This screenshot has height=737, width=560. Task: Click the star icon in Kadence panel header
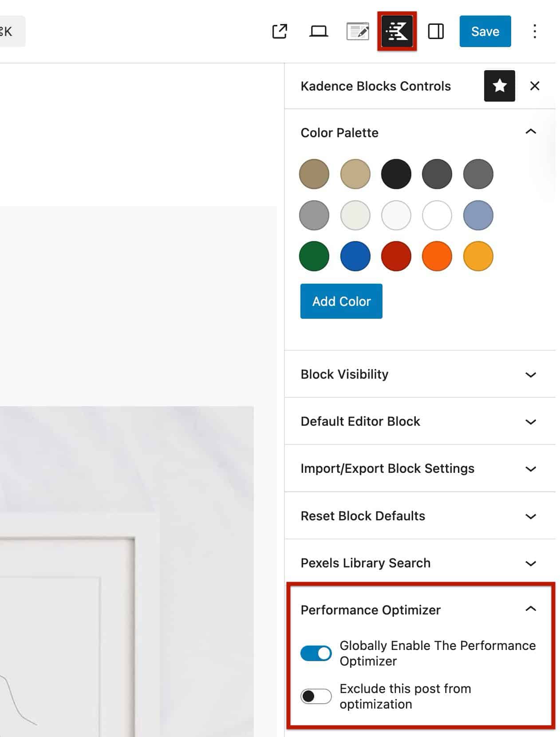tap(500, 86)
